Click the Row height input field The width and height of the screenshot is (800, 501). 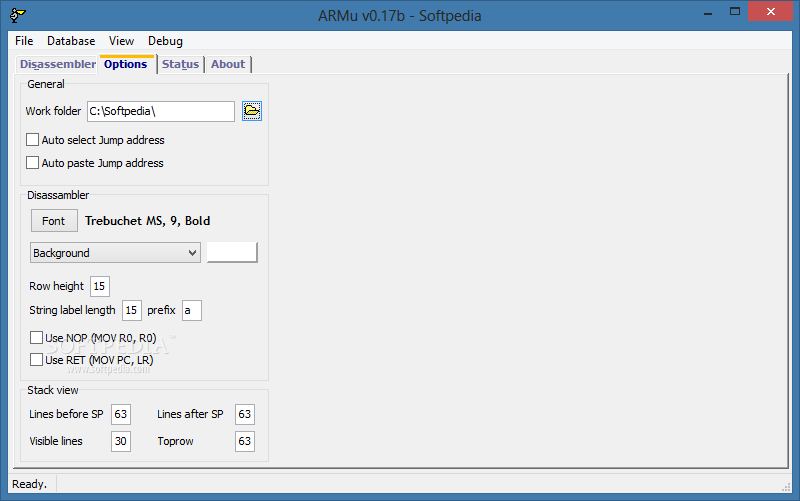[x=99, y=286]
